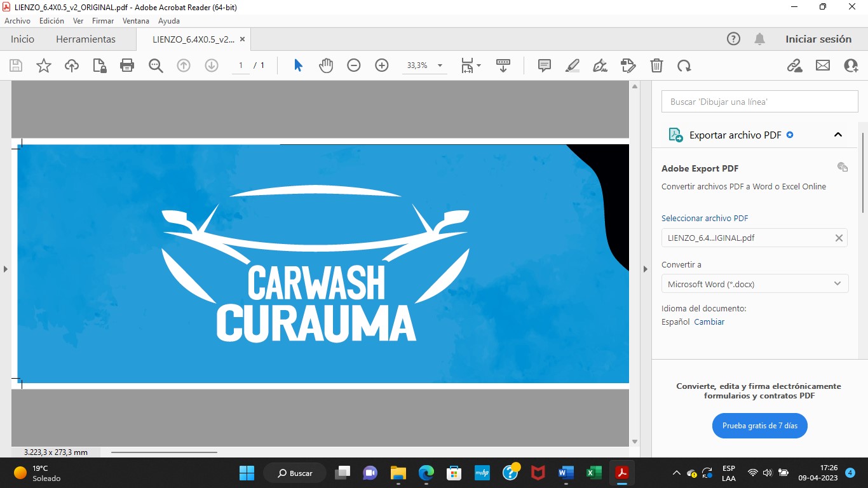Open the Edición menu
This screenshot has width=868, height=488.
[x=51, y=20]
